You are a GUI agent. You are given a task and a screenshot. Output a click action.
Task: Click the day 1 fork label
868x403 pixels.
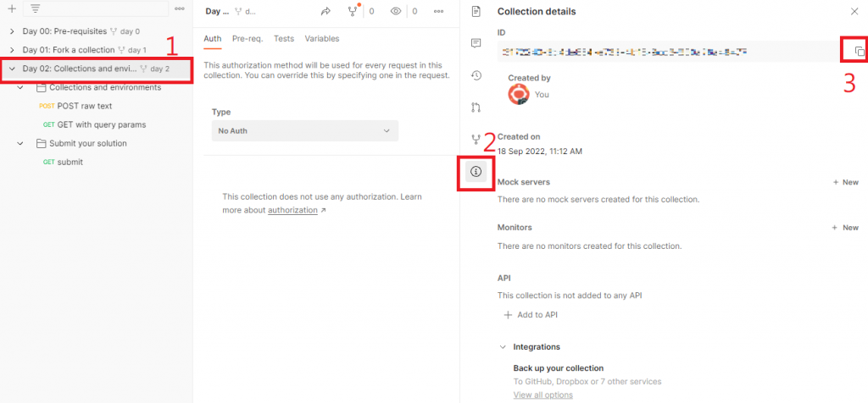point(132,50)
